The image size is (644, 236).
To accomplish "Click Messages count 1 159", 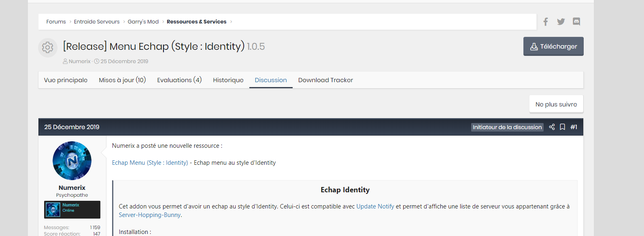I will pyautogui.click(x=95, y=227).
